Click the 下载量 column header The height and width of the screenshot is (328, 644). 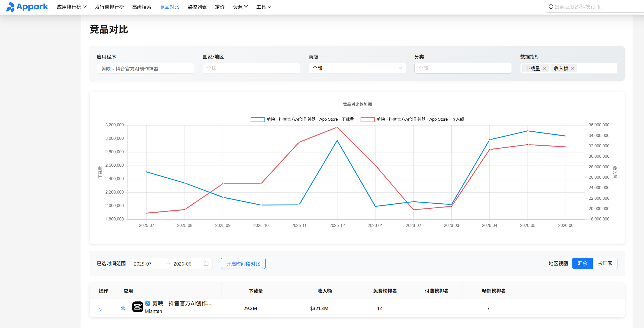pyautogui.click(x=256, y=291)
